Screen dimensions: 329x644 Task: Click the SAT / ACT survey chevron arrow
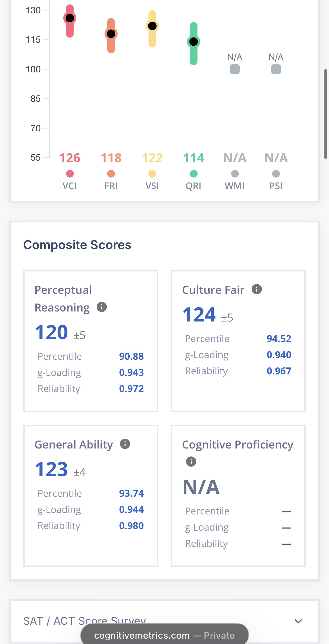298,621
